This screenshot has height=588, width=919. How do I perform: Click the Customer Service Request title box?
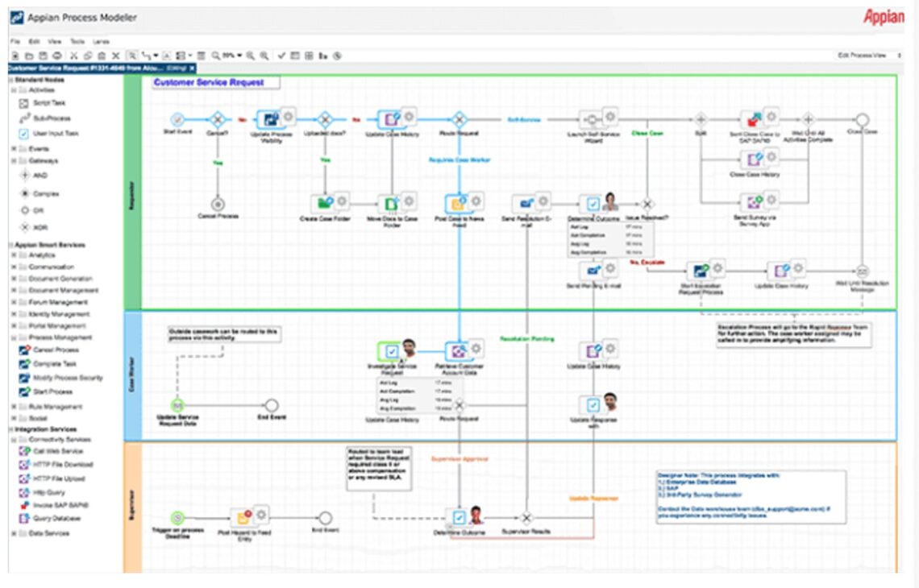214,82
